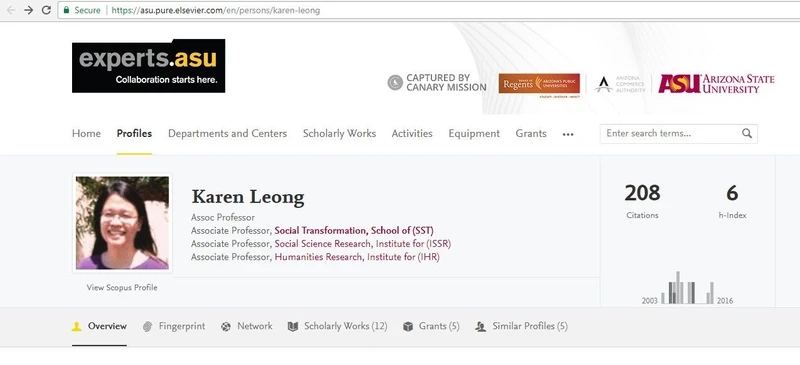Click the green Secure padlock icon
The width and height of the screenshot is (800, 365).
[x=66, y=10]
